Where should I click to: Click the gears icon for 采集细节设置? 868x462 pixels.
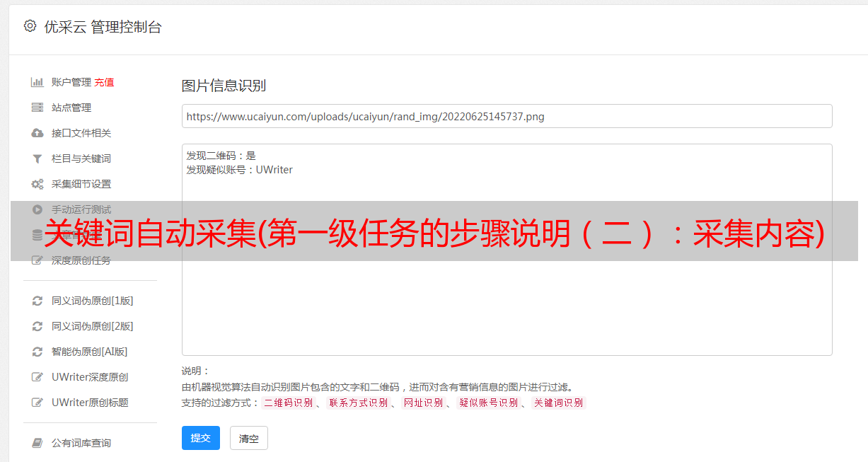pos(37,184)
